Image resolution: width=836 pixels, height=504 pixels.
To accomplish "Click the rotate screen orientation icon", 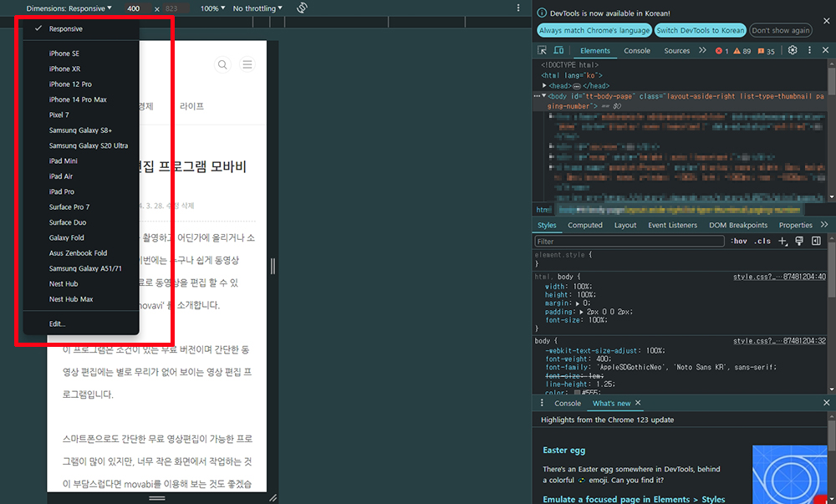I will coord(302,8).
